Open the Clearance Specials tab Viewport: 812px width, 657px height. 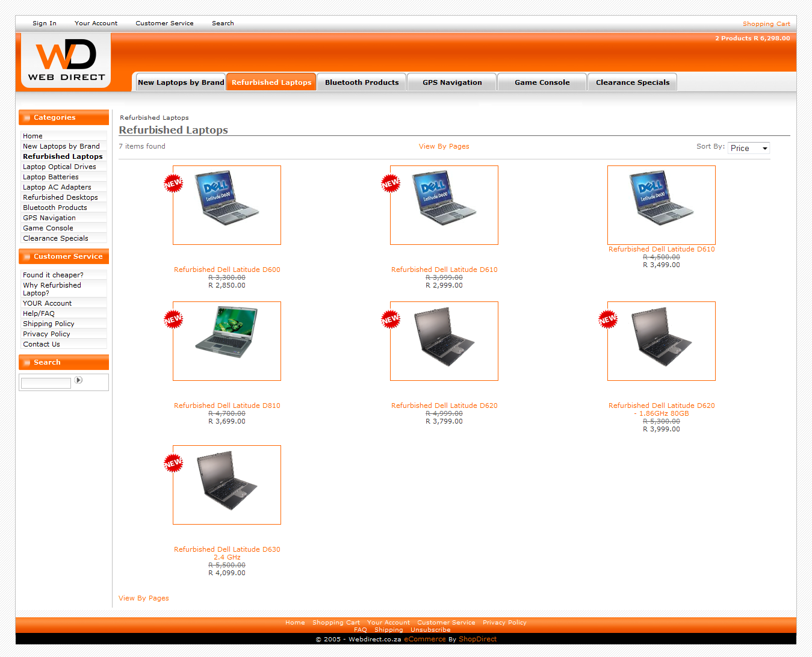[632, 82]
